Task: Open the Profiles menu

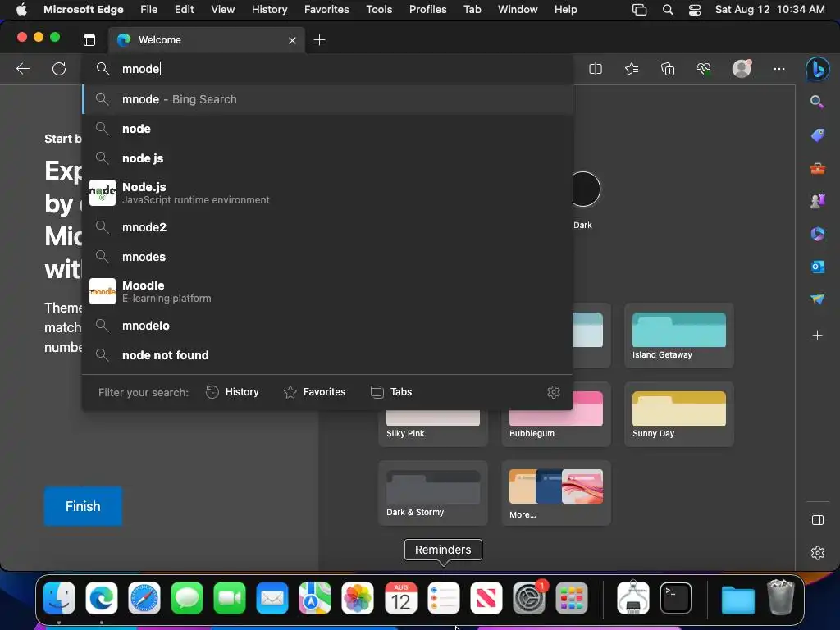Action: click(x=427, y=10)
